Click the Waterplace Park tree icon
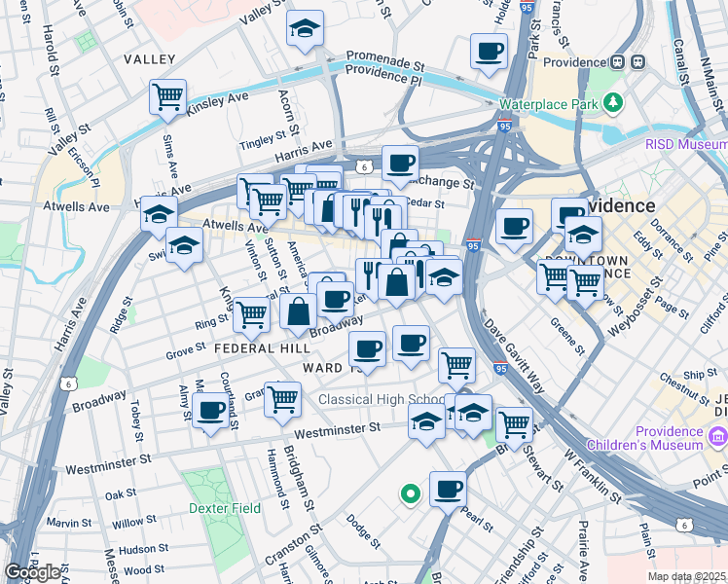728x584 pixels. (x=613, y=102)
